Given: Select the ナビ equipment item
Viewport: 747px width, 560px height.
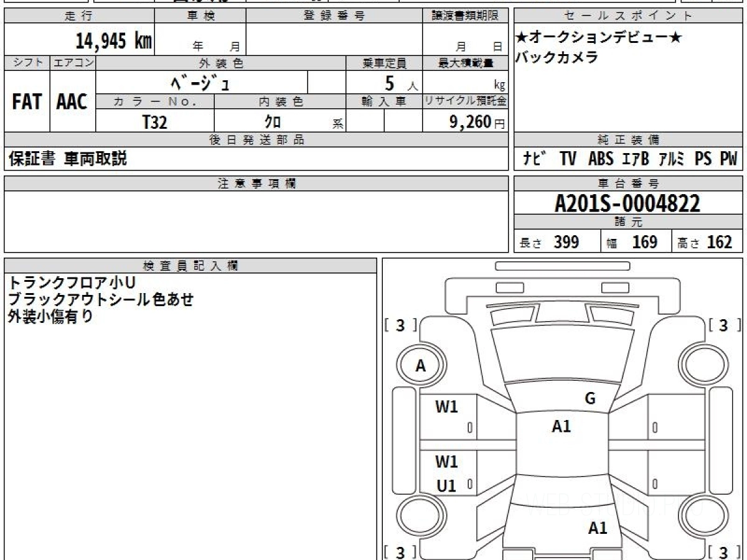Looking at the screenshot, I should point(535,159).
